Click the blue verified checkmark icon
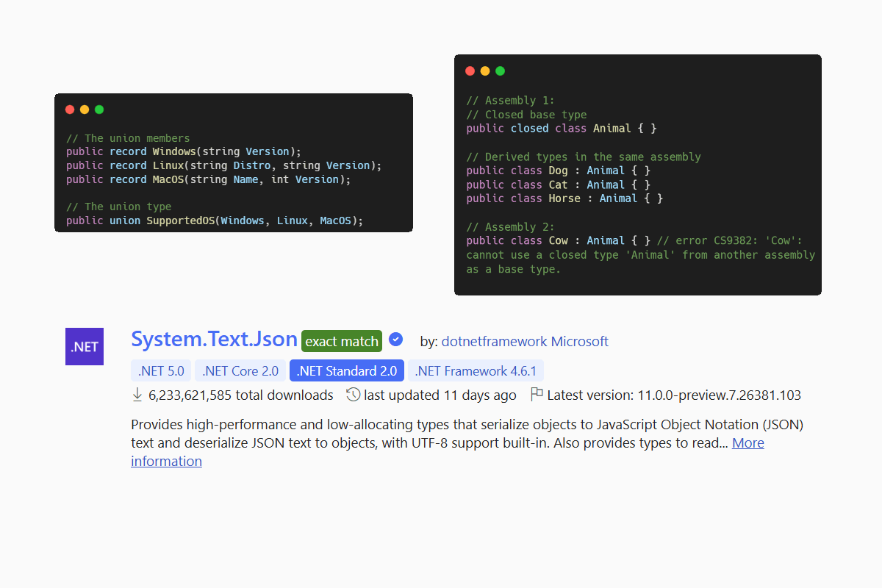The width and height of the screenshot is (882, 588). pos(395,340)
